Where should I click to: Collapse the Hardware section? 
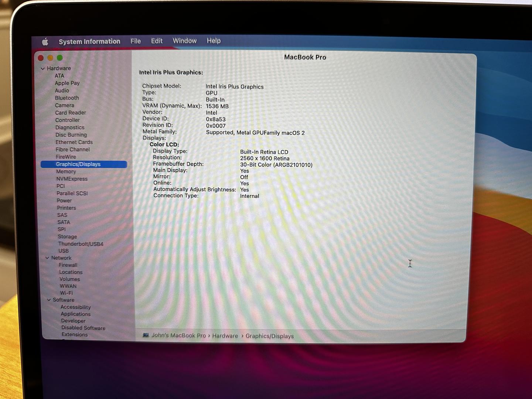pos(43,68)
